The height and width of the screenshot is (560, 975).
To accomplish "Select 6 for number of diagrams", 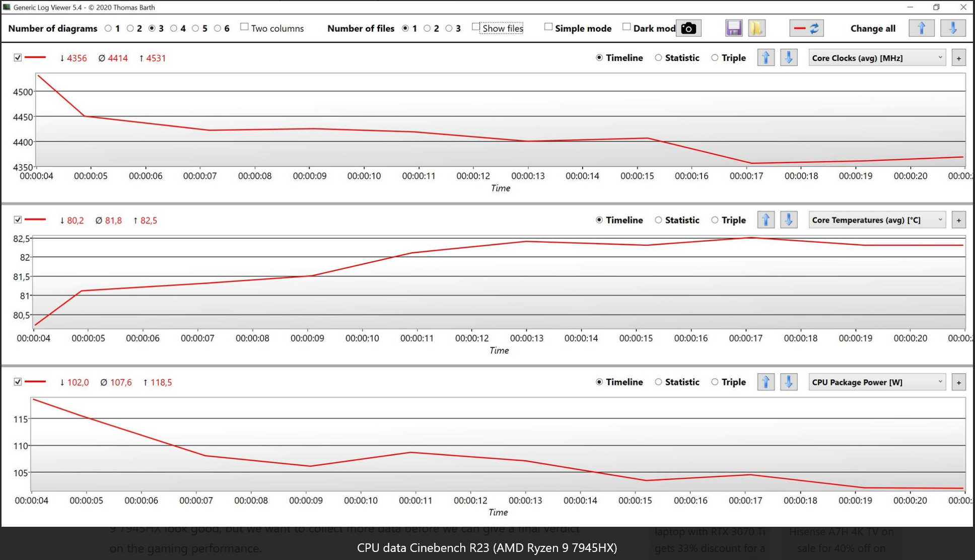I will point(218,28).
